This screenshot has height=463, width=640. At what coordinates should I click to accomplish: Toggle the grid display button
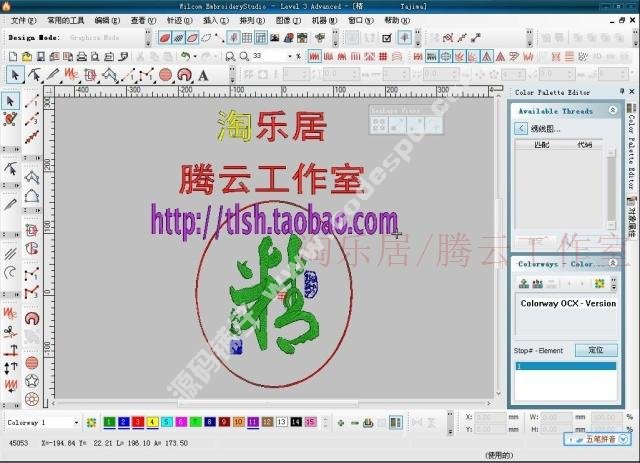[247, 38]
